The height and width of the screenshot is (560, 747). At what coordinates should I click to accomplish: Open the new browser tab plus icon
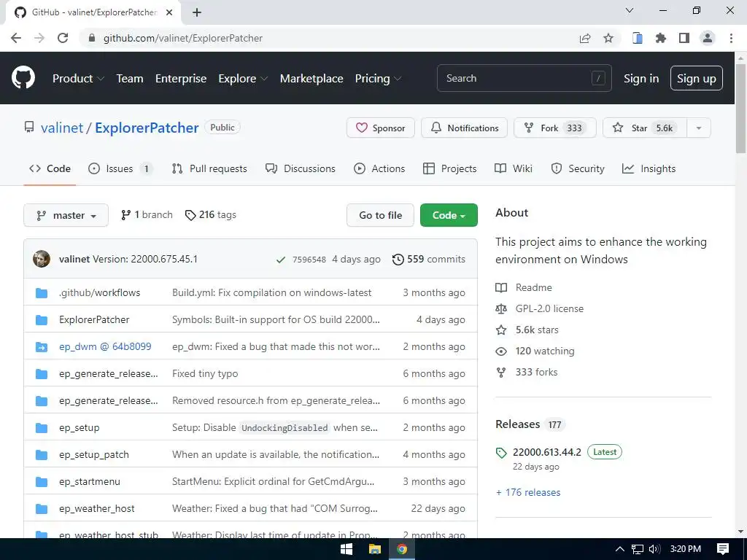[197, 12]
